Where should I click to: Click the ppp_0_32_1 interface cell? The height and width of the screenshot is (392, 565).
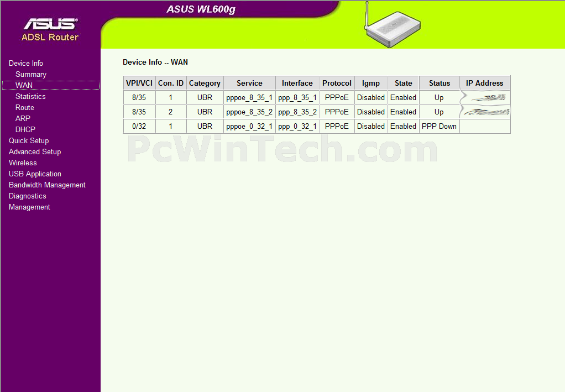(x=297, y=127)
